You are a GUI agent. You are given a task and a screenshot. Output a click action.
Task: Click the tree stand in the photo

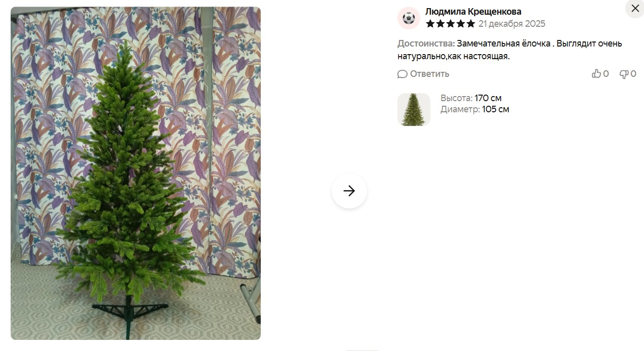click(x=130, y=314)
